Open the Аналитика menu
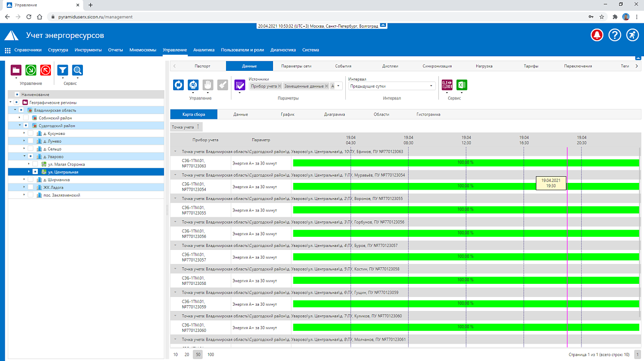Image resolution: width=644 pixels, height=361 pixels. point(204,50)
